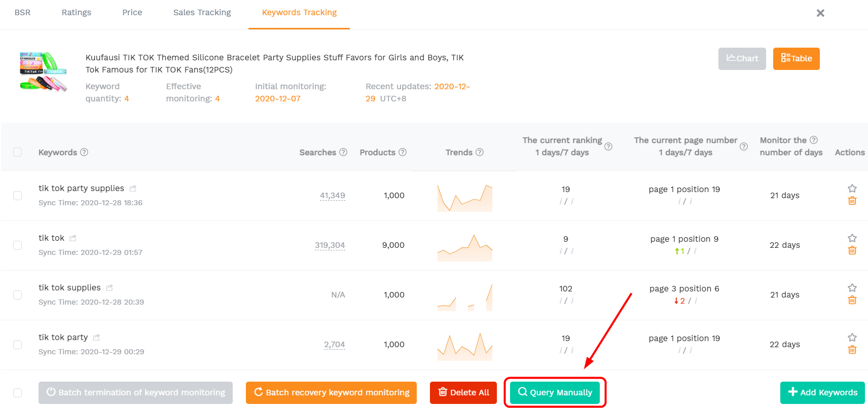Viewport: 868px width, 408px height.
Task: Delete the 'tik tok party' keyword row
Action: 852,350
